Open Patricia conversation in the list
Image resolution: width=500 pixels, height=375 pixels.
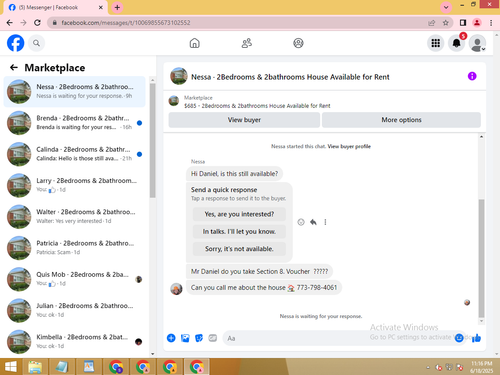[x=75, y=248]
